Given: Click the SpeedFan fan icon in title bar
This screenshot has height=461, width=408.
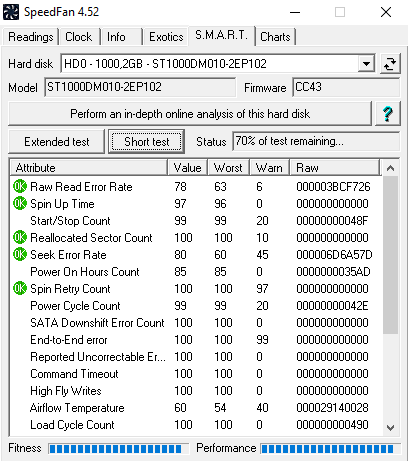Looking at the screenshot, I should click(x=11, y=12).
